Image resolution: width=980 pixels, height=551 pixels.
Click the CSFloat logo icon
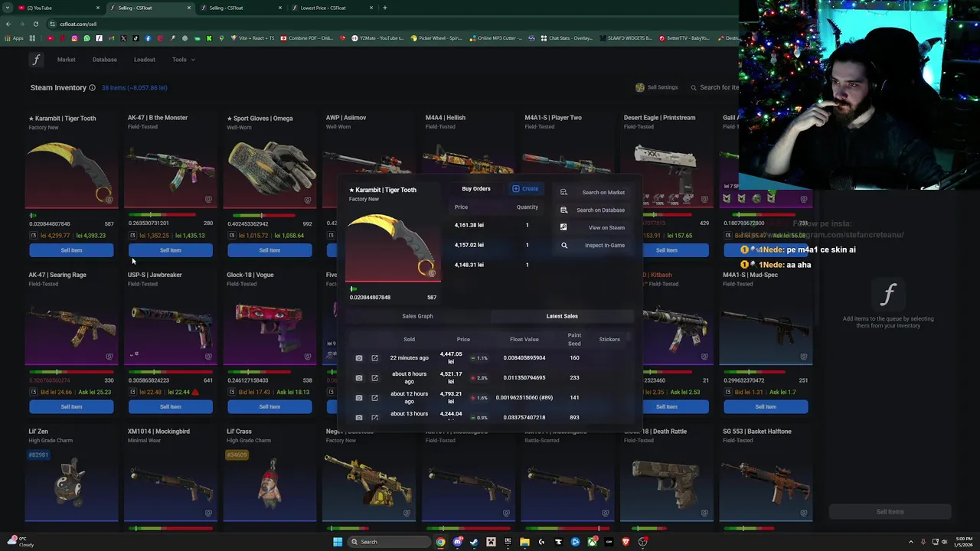tap(36, 60)
